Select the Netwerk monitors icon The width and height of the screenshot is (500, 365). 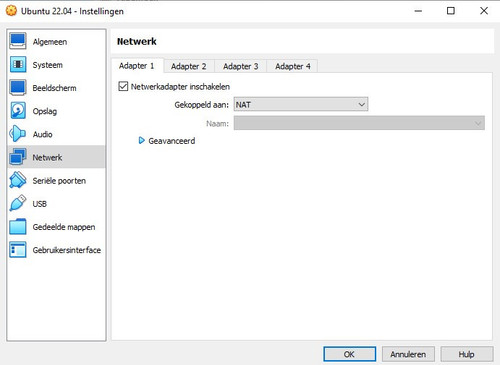click(x=18, y=157)
